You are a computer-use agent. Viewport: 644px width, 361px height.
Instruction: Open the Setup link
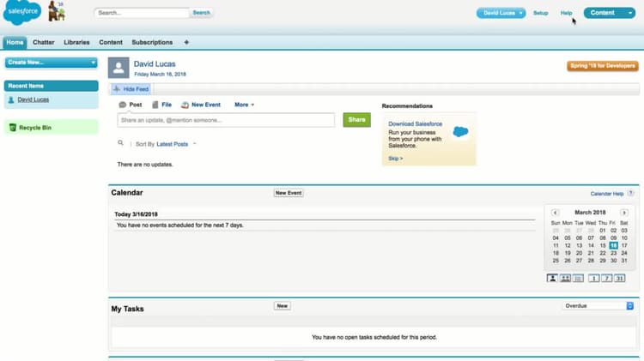540,13
